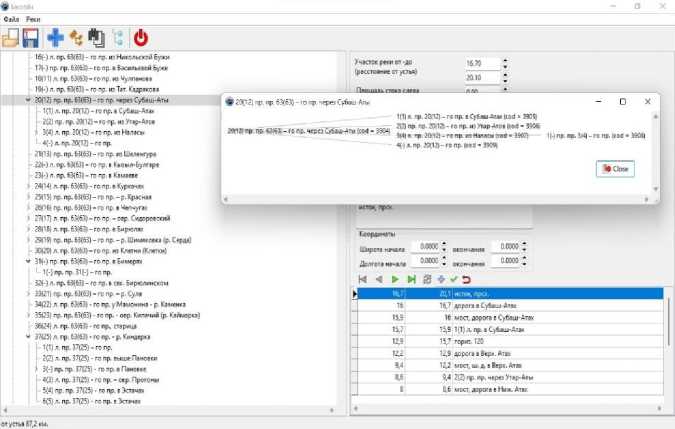Screen dimensions: 675x429
Task: Select grid row starting at 0
Action: click(x=510, y=389)
